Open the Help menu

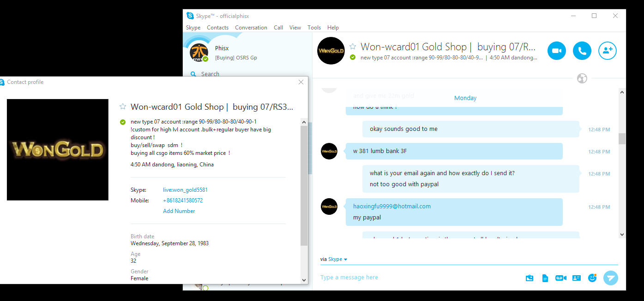point(333,28)
